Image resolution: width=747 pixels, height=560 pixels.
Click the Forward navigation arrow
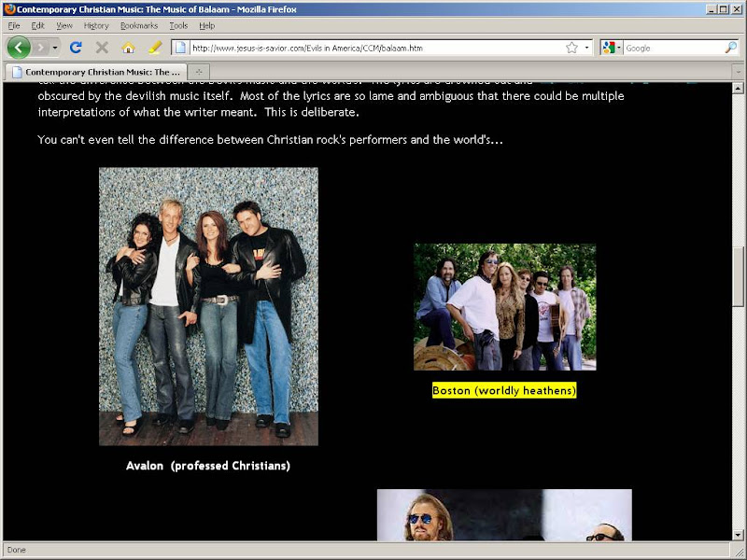pos(41,48)
